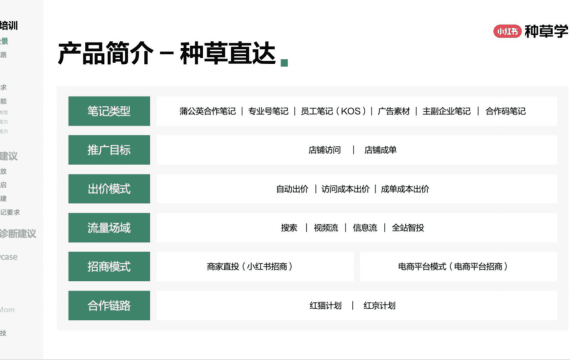
Task: Click the 蒲公英合作笔记 text
Action: pos(208,111)
